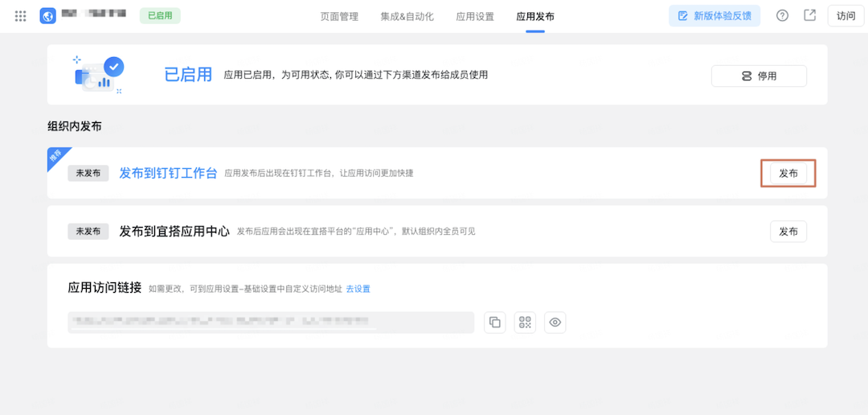Go to the 应用设置 tab
The height and width of the screenshot is (415, 868).
[x=475, y=17]
